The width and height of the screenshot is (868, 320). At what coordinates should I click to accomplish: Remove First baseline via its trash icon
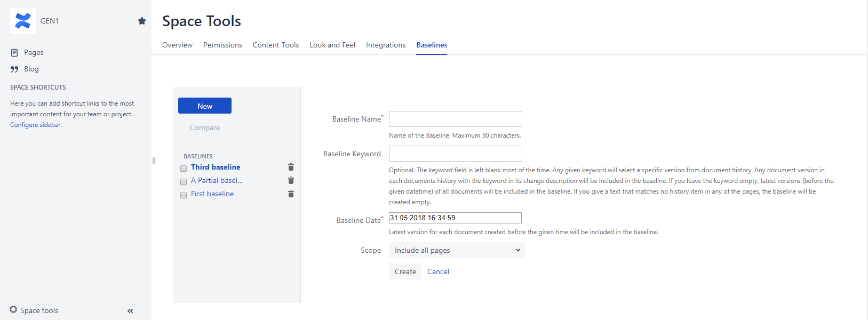pyautogui.click(x=291, y=194)
